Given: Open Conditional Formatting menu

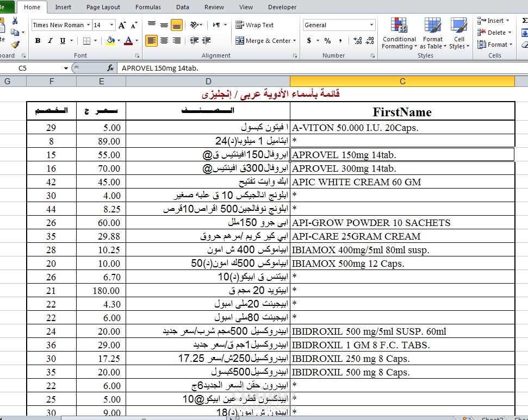Looking at the screenshot, I should (x=399, y=33).
